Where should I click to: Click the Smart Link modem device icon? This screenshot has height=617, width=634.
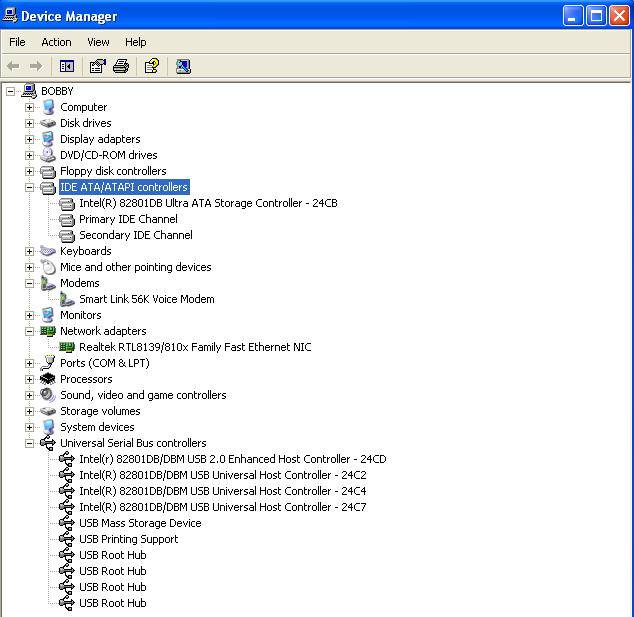(x=67, y=299)
